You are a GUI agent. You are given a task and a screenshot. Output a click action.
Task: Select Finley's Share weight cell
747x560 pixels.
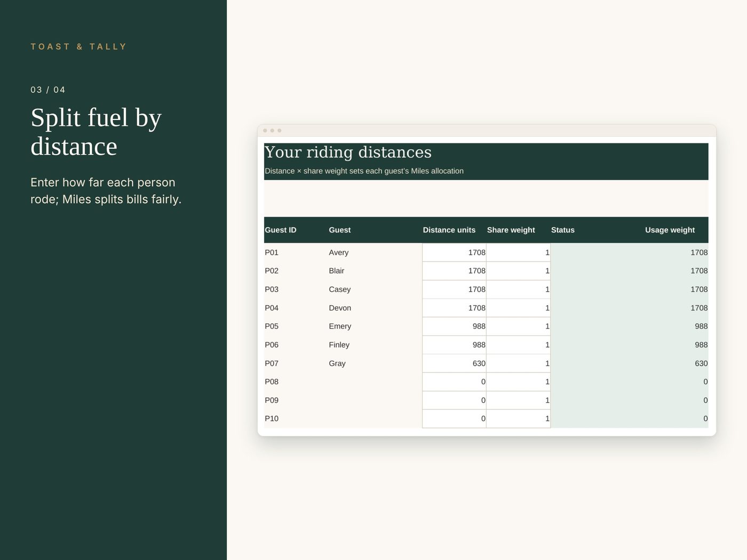(x=518, y=345)
